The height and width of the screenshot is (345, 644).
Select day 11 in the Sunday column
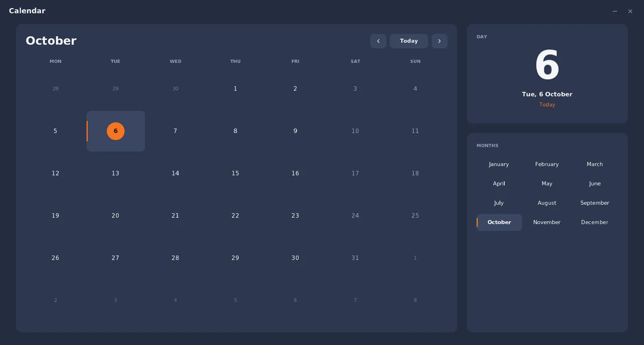(x=415, y=131)
